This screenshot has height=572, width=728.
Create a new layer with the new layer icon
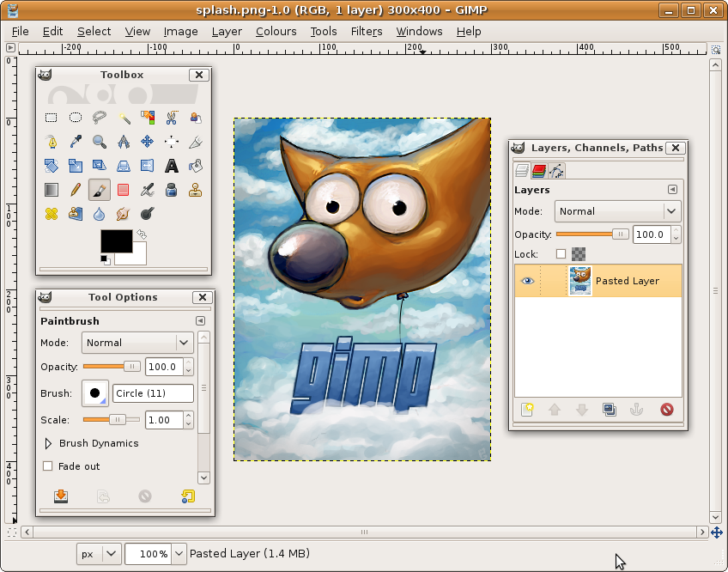(x=527, y=410)
